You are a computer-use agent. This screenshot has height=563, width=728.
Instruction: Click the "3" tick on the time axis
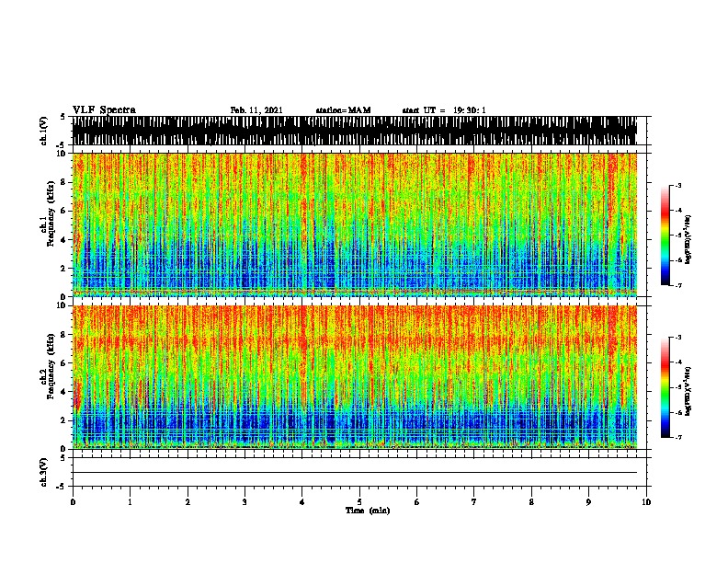(245, 502)
